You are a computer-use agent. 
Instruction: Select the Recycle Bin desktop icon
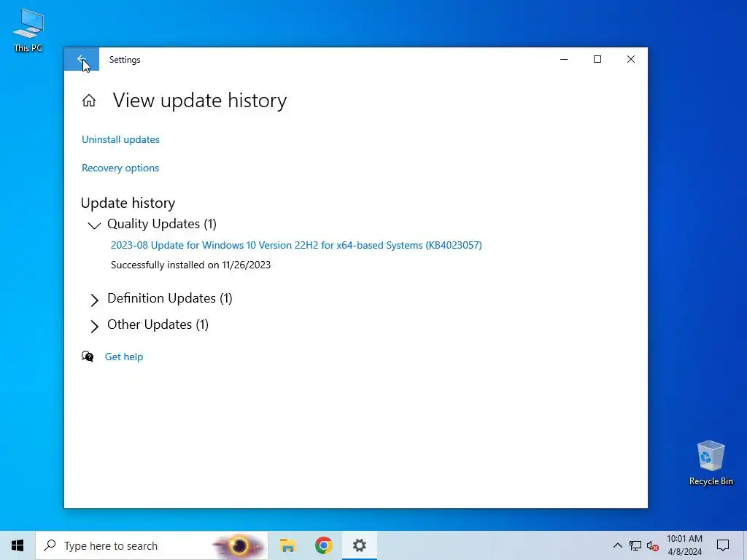tap(711, 463)
